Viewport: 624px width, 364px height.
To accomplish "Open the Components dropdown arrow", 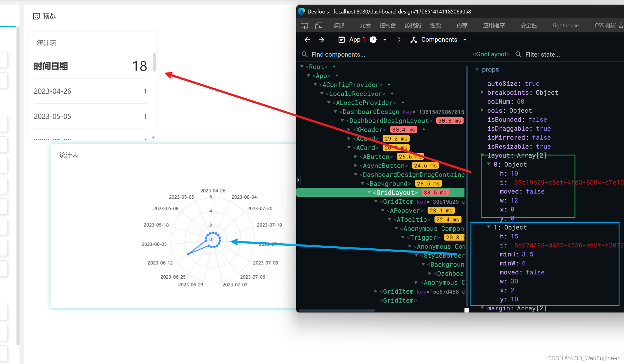I will (465, 40).
